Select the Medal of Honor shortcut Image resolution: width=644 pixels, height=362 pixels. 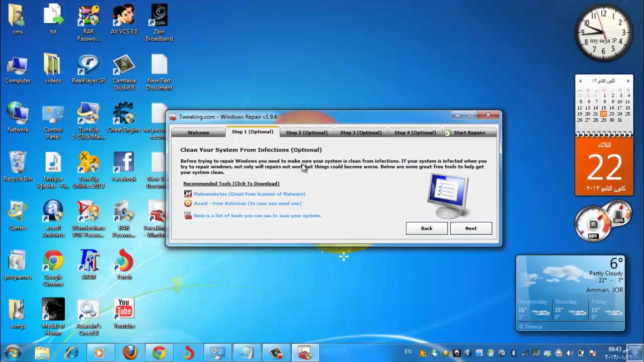coord(53,318)
